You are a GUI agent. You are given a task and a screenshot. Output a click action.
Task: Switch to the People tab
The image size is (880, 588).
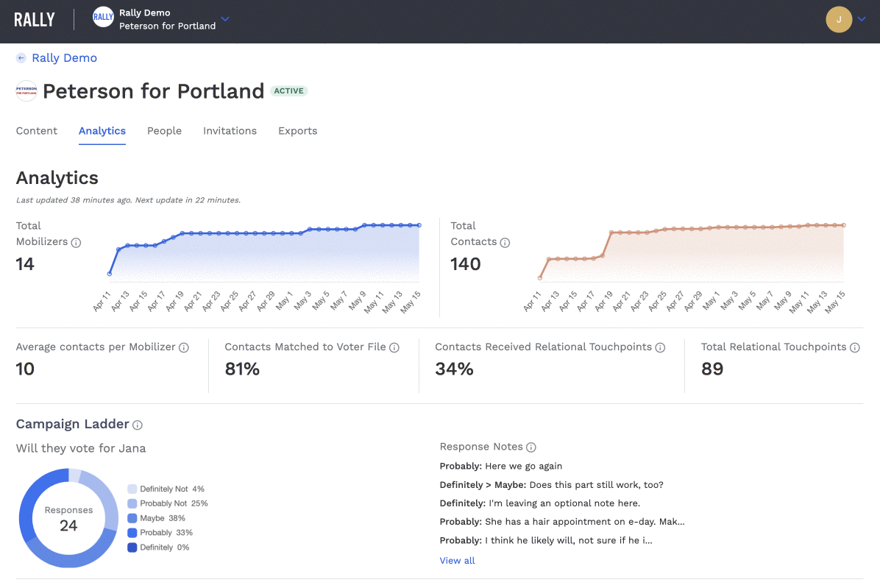click(x=164, y=131)
